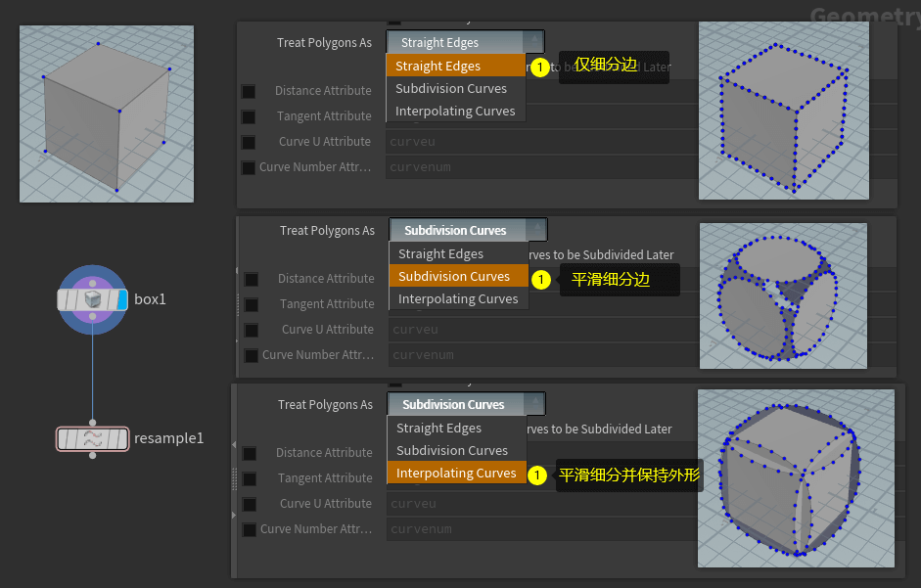Screen dimensions: 921x588
Task: Click the rounded subdivision curves cube preview
Action: click(783, 295)
